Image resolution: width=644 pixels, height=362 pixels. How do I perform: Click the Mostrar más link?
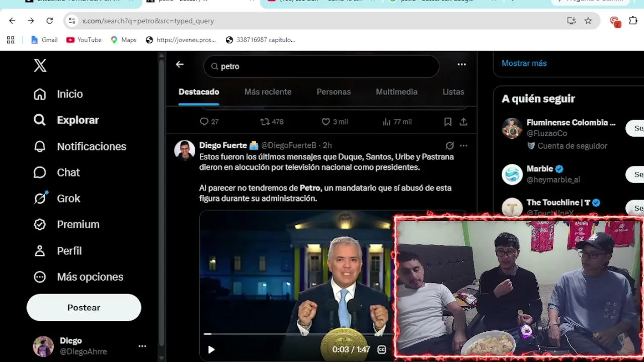(x=524, y=63)
